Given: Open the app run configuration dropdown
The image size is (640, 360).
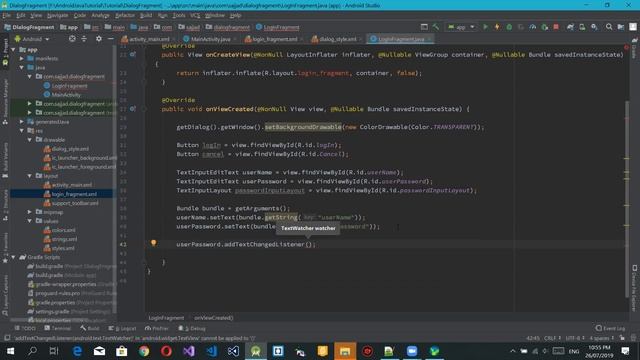Looking at the screenshot, I should point(462,27).
